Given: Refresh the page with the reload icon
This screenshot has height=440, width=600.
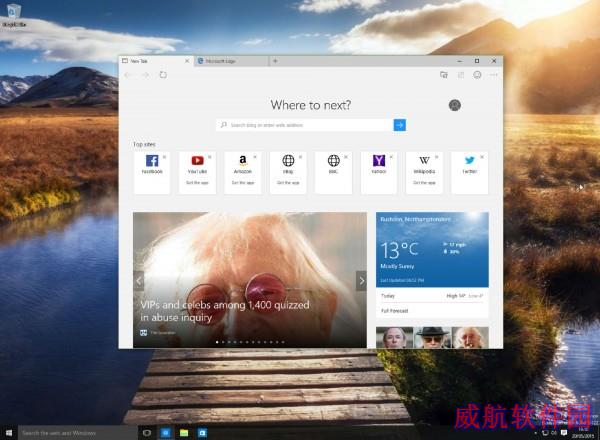Looking at the screenshot, I should pos(163,75).
